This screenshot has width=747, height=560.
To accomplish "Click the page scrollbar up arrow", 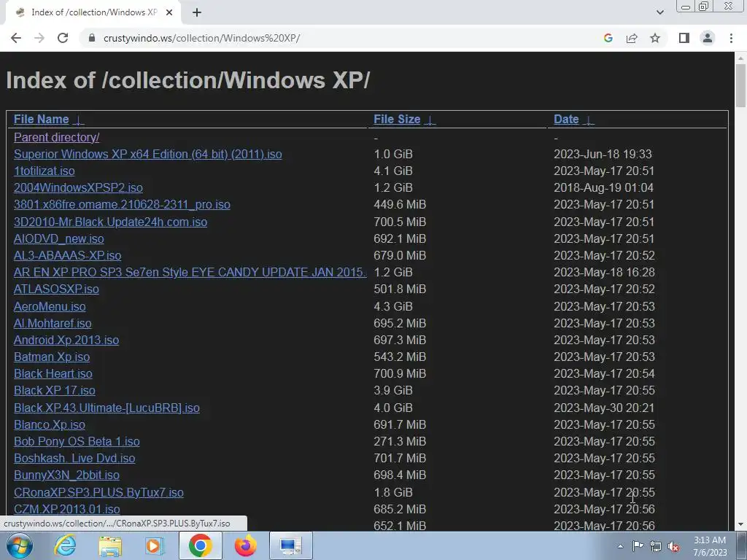I will pyautogui.click(x=740, y=58).
